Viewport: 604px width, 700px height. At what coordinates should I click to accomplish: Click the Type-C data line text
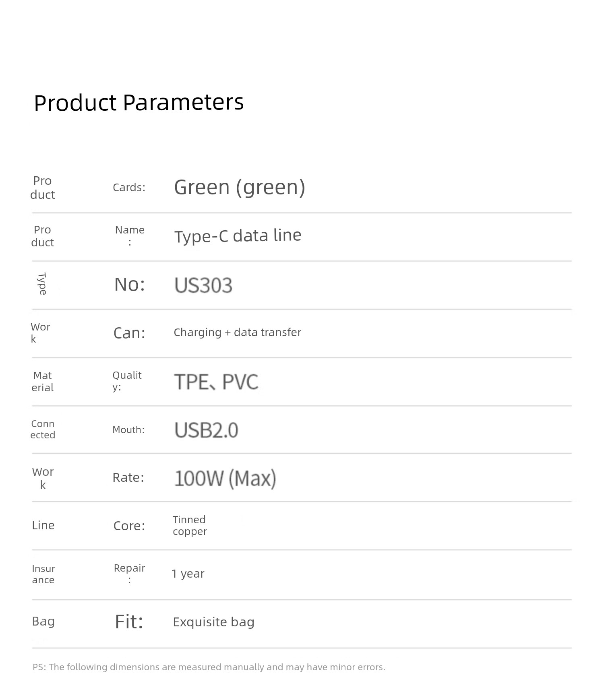(238, 236)
